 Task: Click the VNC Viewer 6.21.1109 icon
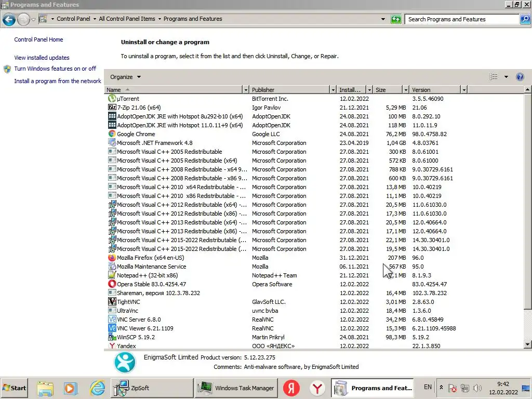112,328
